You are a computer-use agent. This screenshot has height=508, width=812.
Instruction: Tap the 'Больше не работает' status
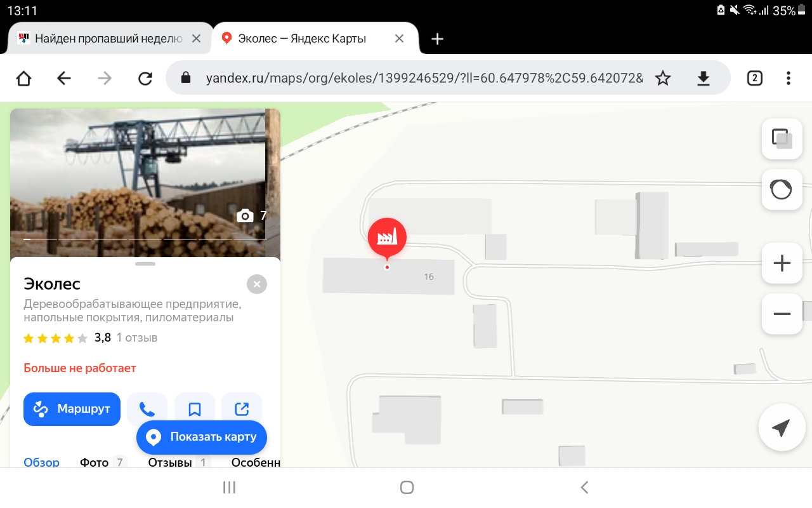pyautogui.click(x=80, y=368)
